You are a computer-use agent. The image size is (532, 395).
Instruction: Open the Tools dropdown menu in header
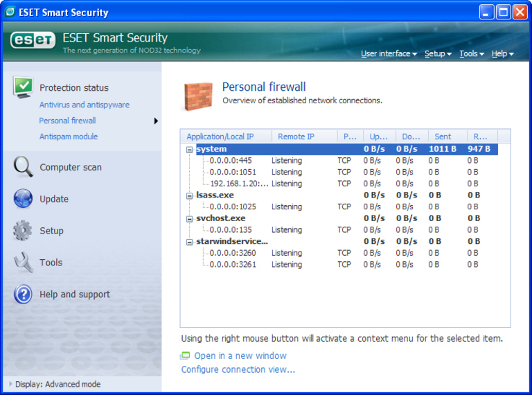pyautogui.click(x=472, y=53)
